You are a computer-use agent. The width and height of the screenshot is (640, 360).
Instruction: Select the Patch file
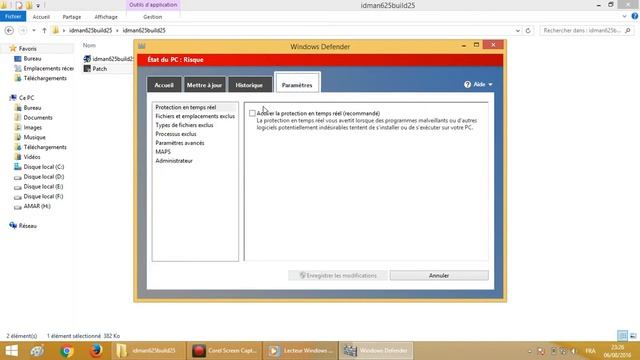pos(99,69)
